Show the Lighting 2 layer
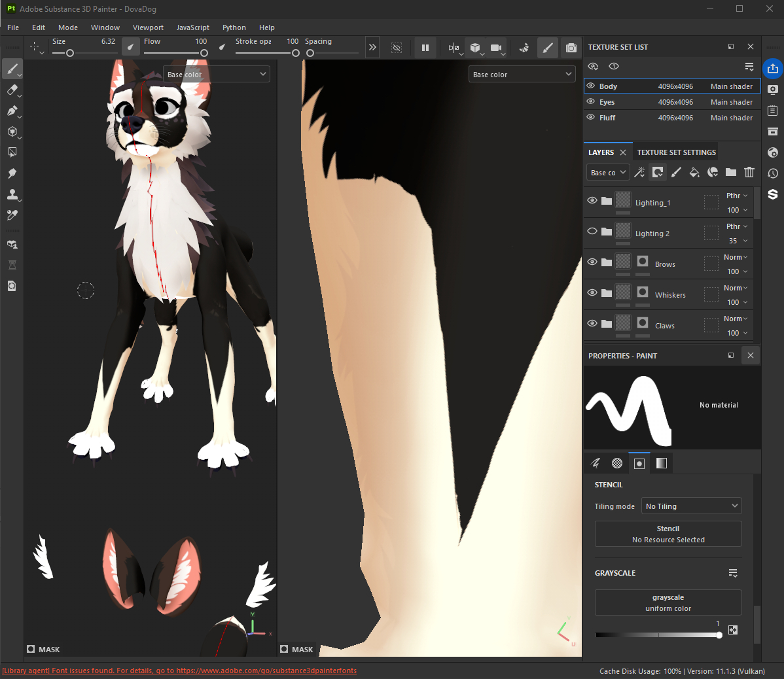Viewport: 784px width, 679px height. click(x=592, y=232)
